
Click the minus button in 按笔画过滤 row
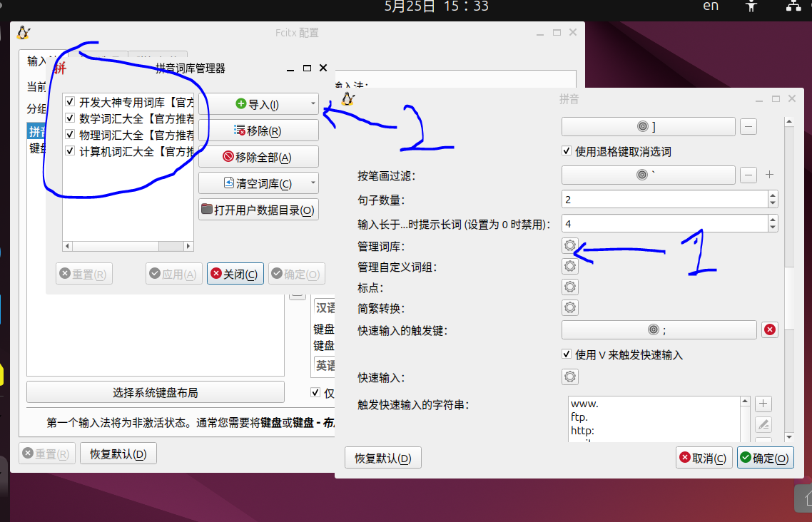748,175
